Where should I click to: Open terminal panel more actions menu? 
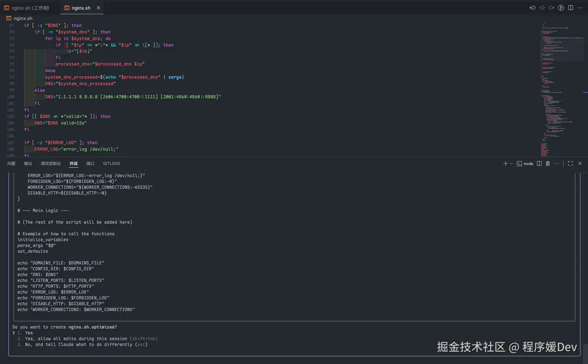pos(557,163)
